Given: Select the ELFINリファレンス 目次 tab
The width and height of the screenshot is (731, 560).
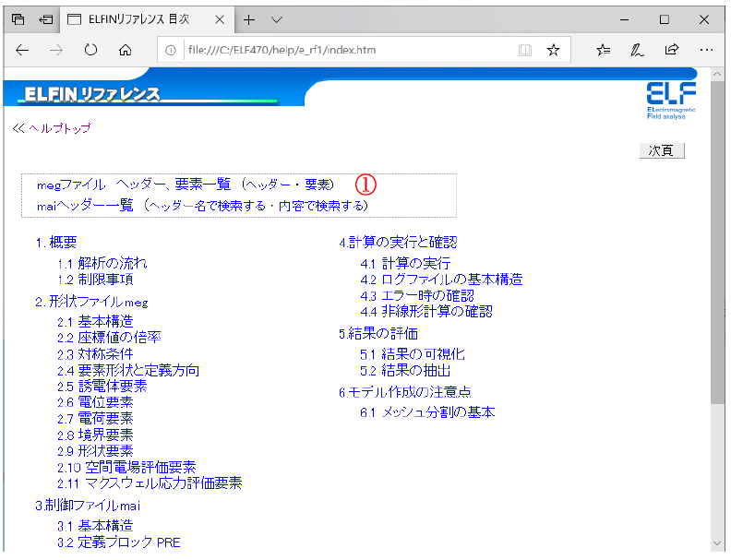Looking at the screenshot, I should (147, 19).
